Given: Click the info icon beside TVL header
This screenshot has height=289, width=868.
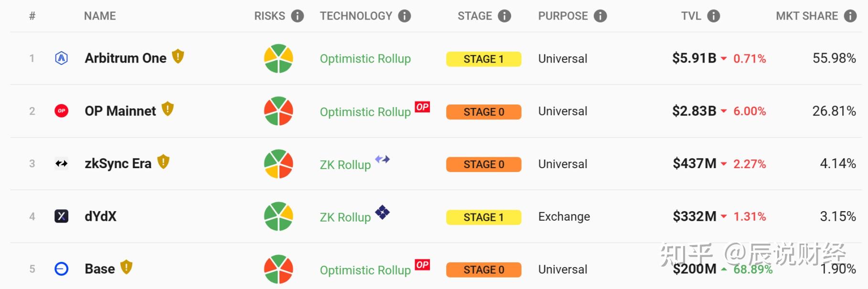Looking at the screenshot, I should 713,16.
